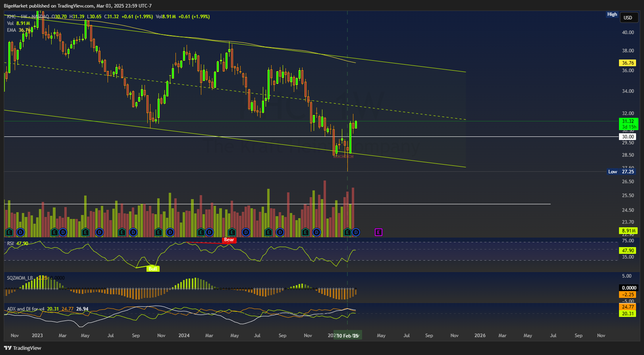The width and height of the screenshot is (644, 355).
Task: Click the 2024 label on time axis
Action: [x=184, y=336]
